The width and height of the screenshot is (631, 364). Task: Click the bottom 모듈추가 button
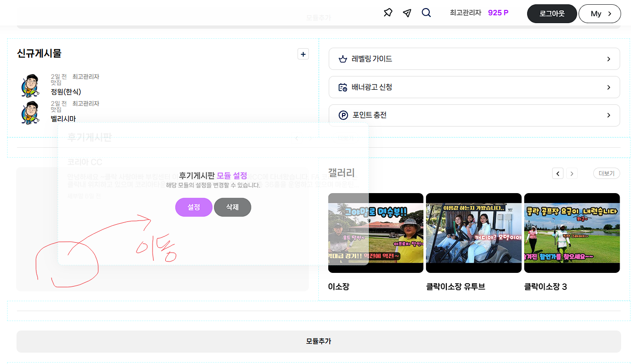[319, 341]
